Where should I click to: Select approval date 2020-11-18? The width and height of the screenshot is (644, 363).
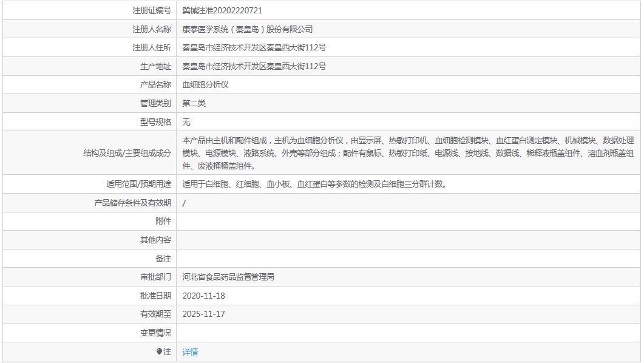click(204, 296)
